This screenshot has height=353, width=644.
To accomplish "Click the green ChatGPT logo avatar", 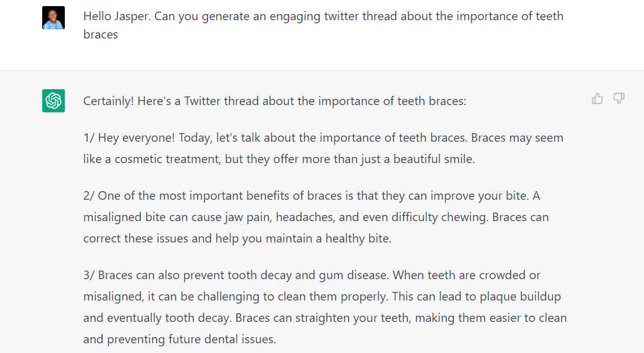I will [x=53, y=100].
